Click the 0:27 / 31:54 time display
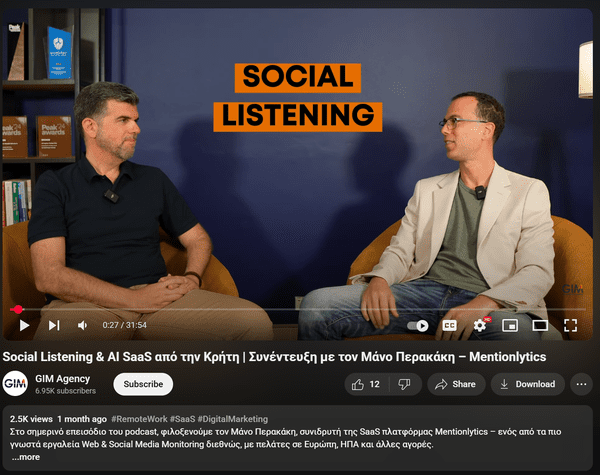The height and width of the screenshot is (475, 600). [x=124, y=325]
